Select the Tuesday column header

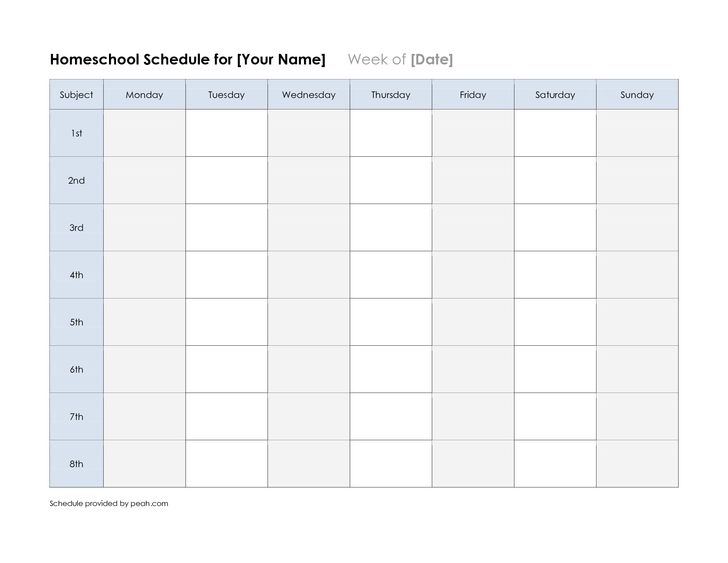(226, 94)
